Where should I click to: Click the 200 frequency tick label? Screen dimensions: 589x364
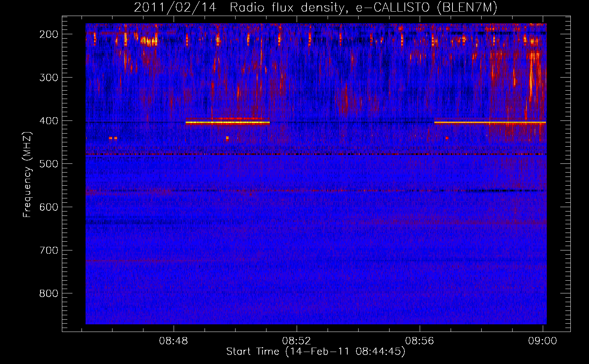coord(49,34)
